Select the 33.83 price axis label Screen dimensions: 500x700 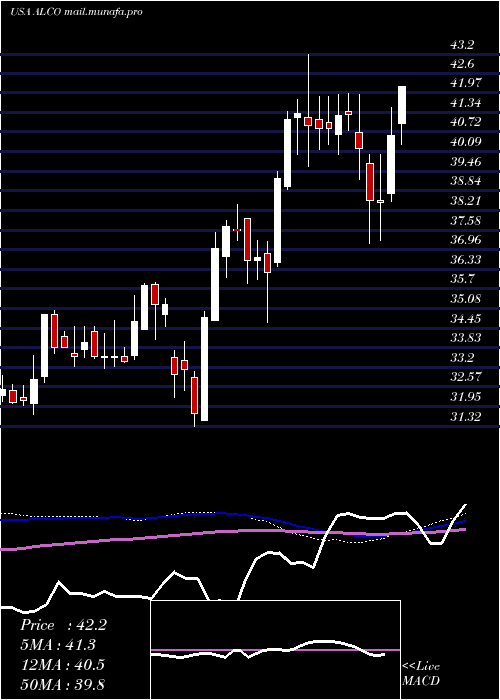tap(466, 338)
